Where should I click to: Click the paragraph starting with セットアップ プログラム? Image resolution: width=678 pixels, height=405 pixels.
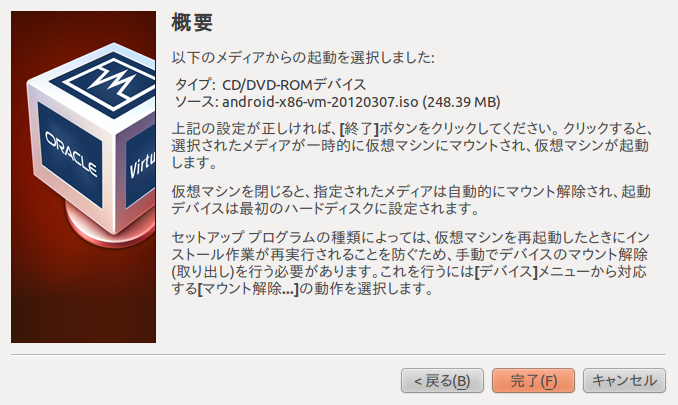pyautogui.click(x=411, y=263)
